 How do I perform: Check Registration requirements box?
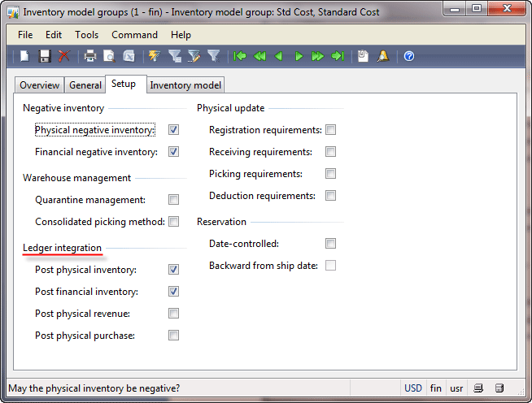(x=330, y=130)
